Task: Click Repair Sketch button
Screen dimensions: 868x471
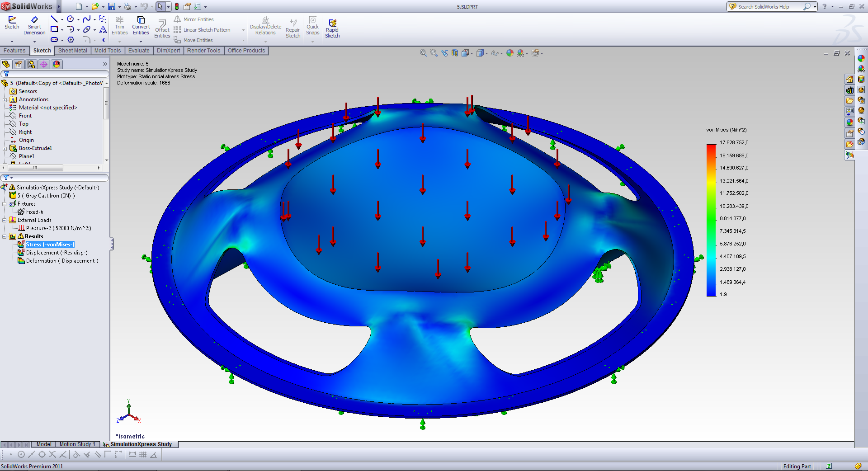Action: point(293,29)
